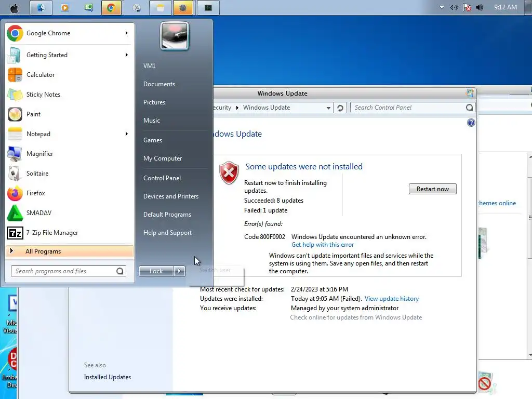Launch Firefox from its icon
532x399 pixels.
click(x=15, y=193)
